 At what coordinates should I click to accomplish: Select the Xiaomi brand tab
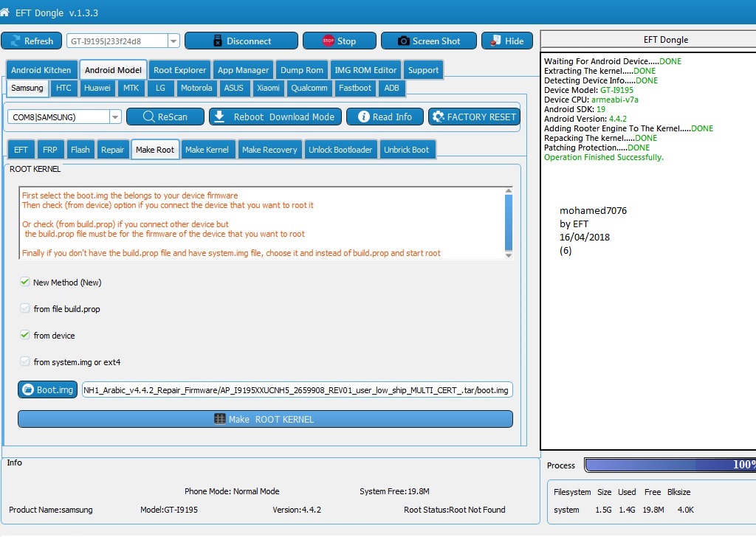[x=268, y=88]
